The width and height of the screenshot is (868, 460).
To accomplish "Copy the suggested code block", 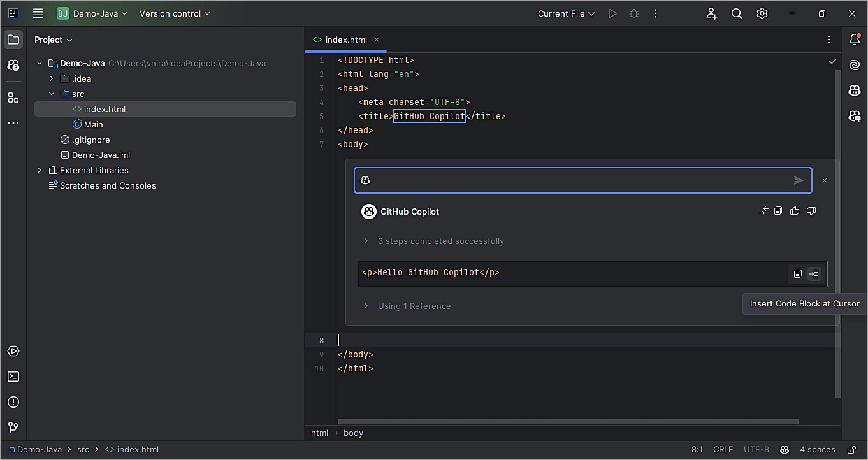I will pyautogui.click(x=797, y=274).
